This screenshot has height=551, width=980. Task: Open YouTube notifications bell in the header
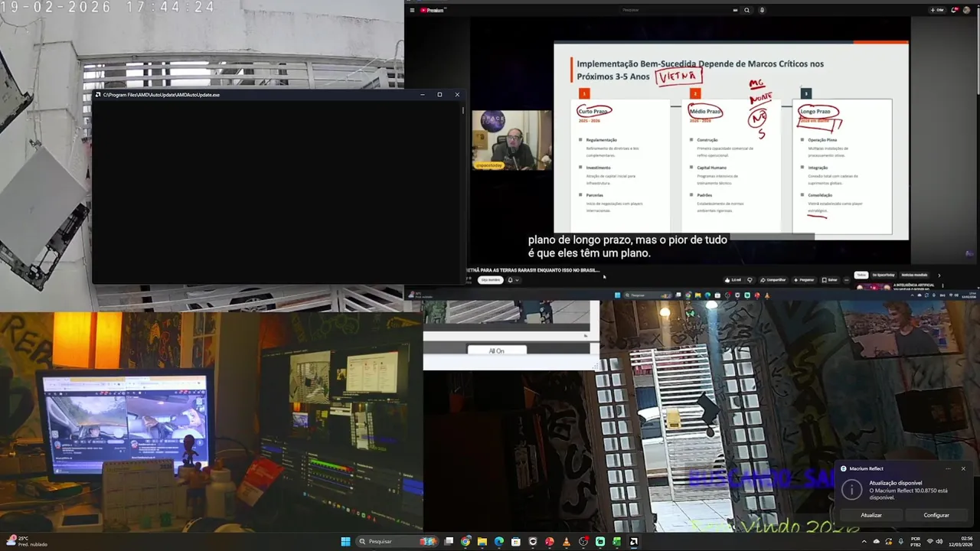[x=955, y=10]
